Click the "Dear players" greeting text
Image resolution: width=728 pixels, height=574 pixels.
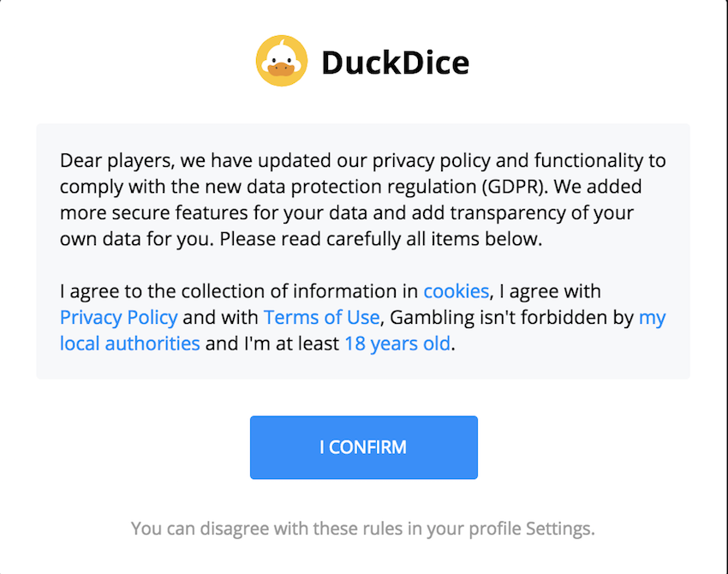tap(117, 161)
